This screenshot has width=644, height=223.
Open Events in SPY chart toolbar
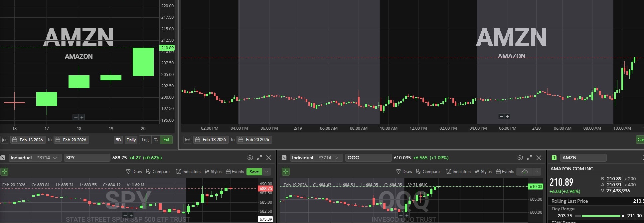(x=235, y=172)
